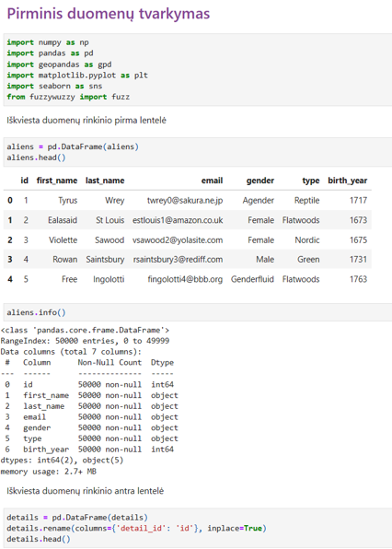Click the email 'fingolotti4@bbb.org'

(185, 279)
